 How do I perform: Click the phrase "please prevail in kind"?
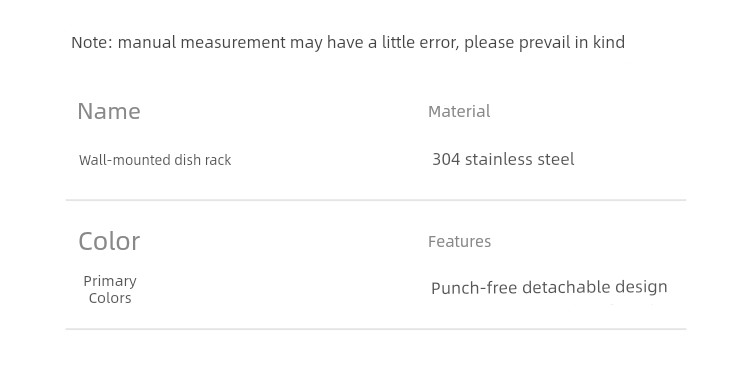[544, 43]
